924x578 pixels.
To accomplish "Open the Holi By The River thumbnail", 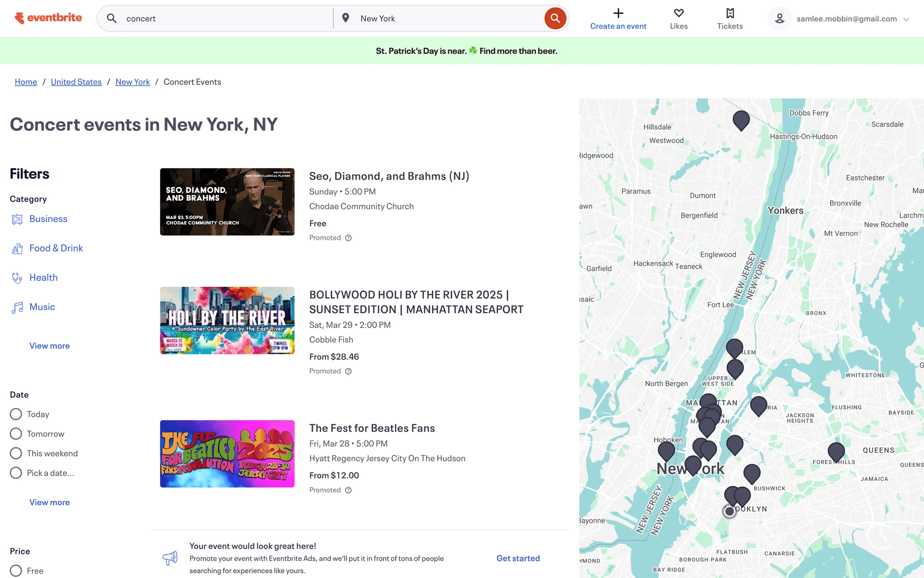I will coord(227,320).
